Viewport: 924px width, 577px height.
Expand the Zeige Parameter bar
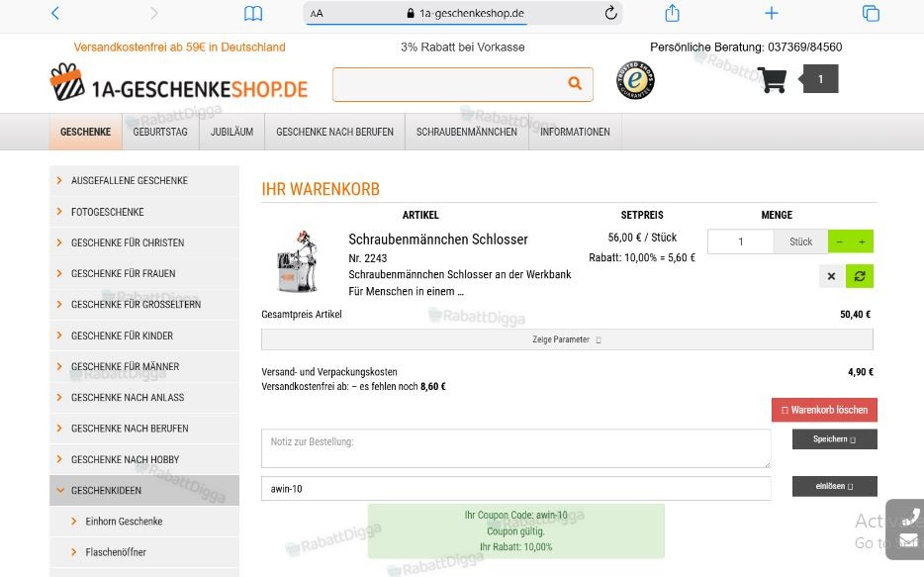click(567, 339)
